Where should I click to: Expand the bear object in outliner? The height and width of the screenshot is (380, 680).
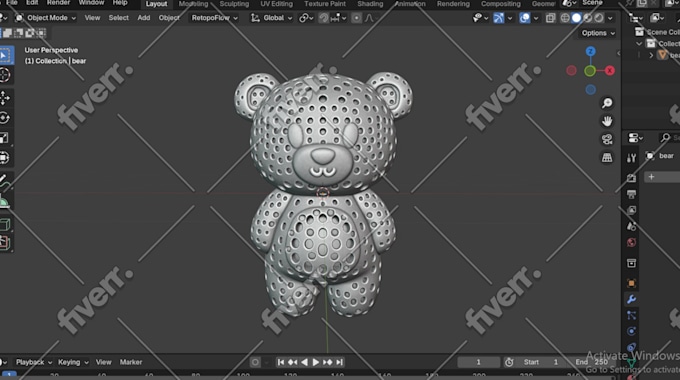(651, 55)
